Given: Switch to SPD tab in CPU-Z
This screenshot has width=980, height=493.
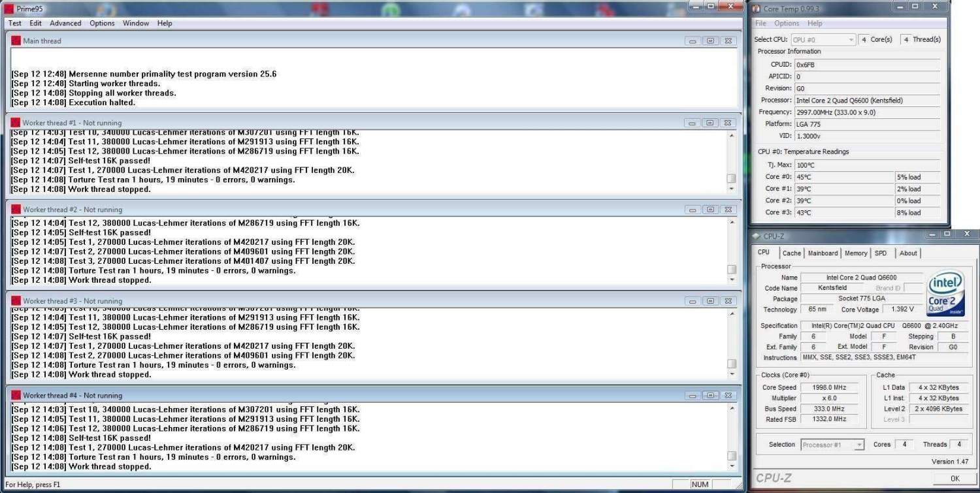Looking at the screenshot, I should [x=881, y=253].
